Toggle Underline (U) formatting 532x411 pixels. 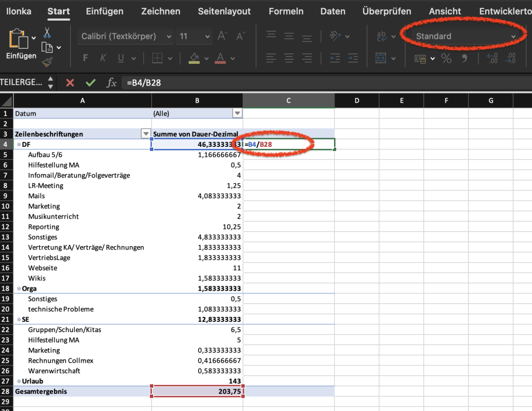coord(120,58)
